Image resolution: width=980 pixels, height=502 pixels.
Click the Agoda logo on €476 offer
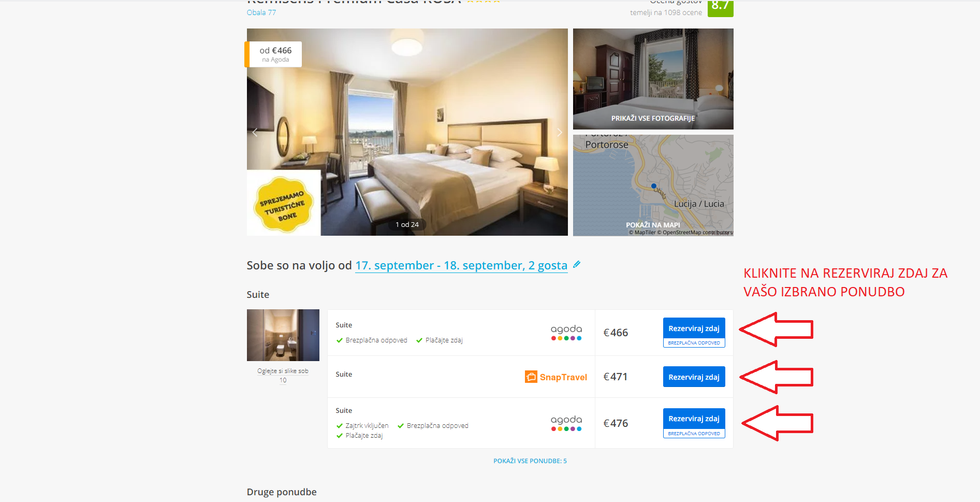[x=566, y=423]
